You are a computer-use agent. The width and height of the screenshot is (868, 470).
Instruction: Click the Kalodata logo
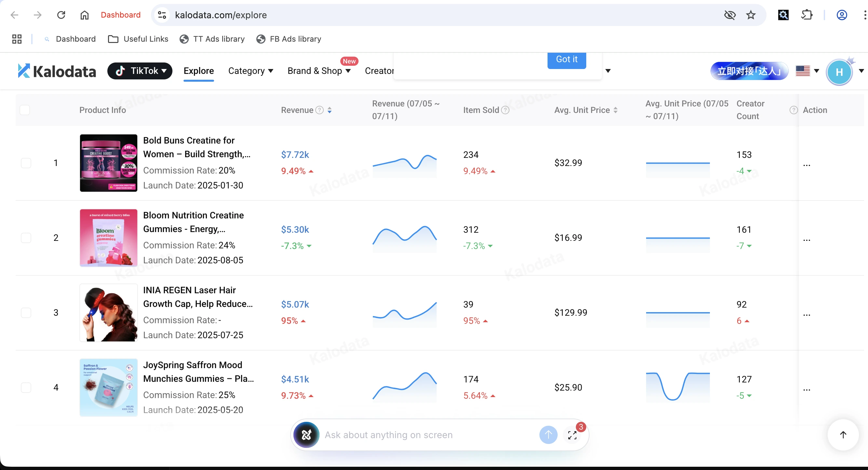(x=57, y=71)
